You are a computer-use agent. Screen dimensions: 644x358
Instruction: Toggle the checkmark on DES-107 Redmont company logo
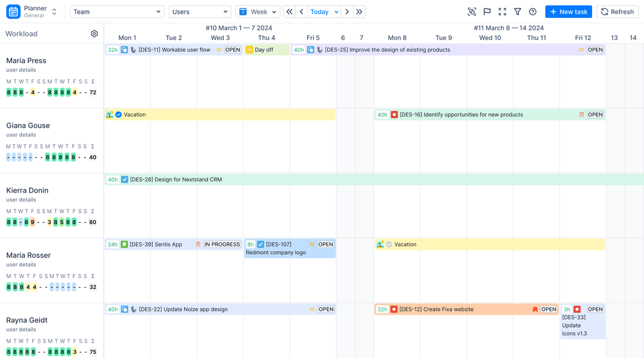click(x=261, y=244)
